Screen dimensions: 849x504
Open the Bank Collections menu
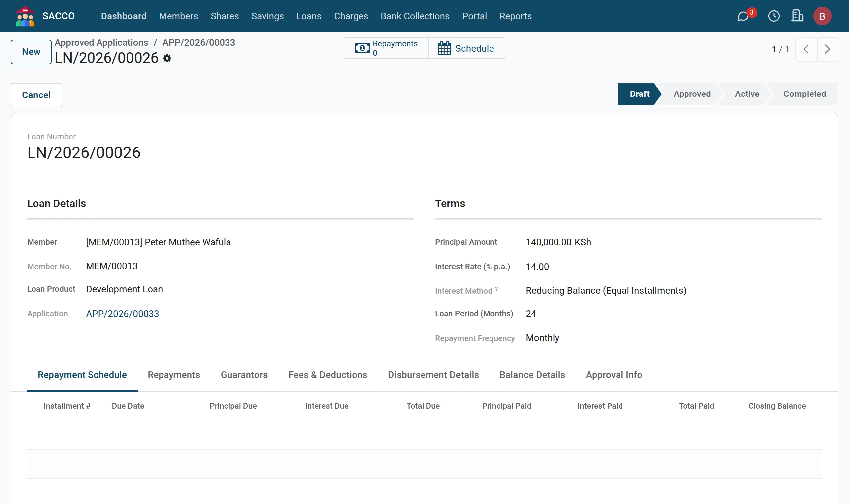click(x=415, y=16)
